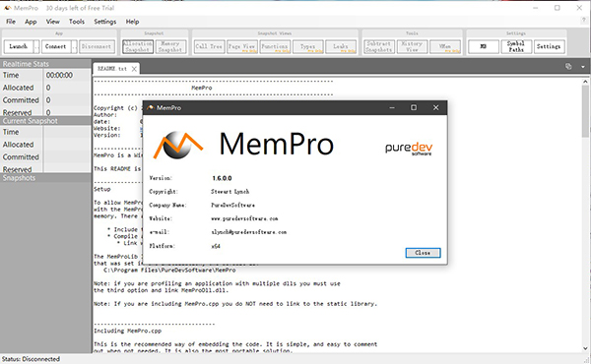
Task: Open the History View tool
Action: (x=413, y=46)
